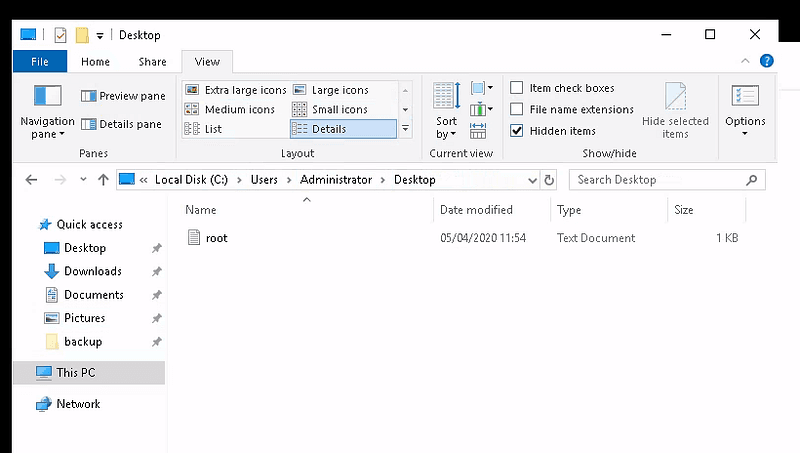
Task: Open the File menu tab
Action: pyautogui.click(x=40, y=62)
